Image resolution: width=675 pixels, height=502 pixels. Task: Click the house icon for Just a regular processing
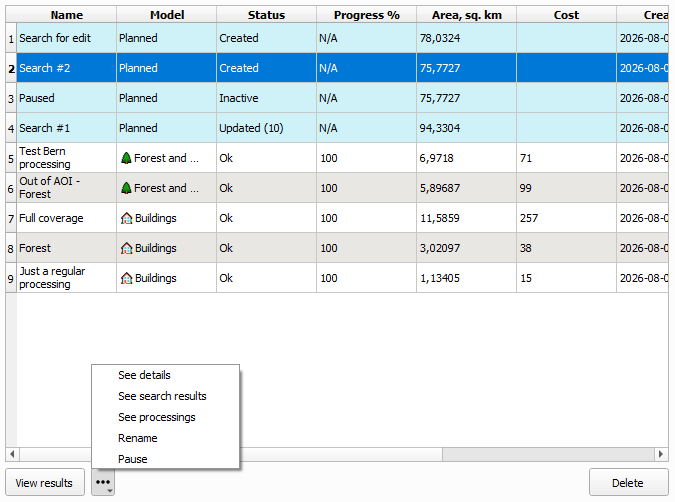(x=127, y=278)
